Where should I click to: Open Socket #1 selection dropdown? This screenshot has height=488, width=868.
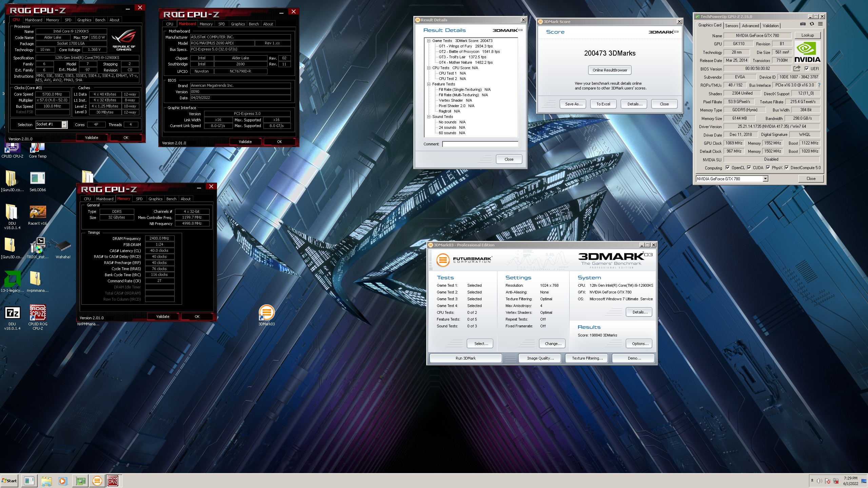click(x=64, y=124)
